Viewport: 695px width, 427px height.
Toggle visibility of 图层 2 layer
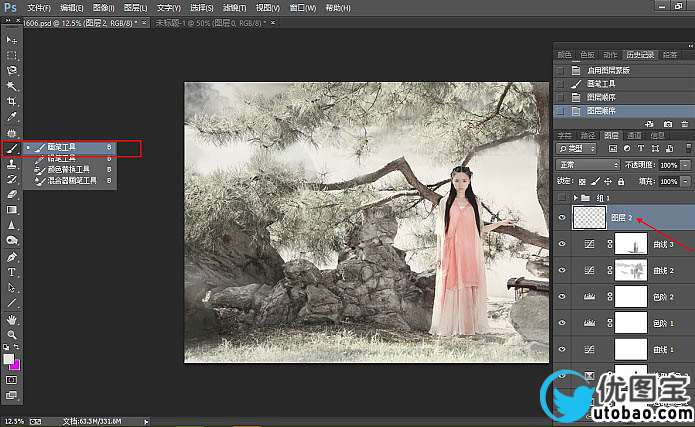(x=562, y=218)
